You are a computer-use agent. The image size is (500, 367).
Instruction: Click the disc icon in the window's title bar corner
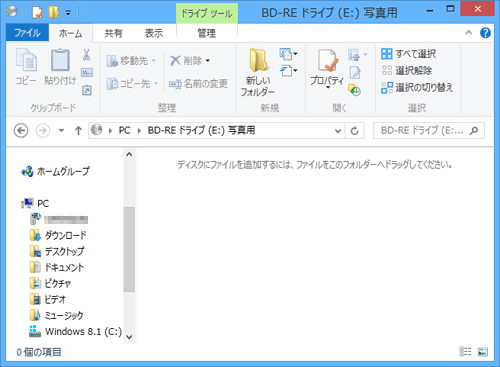coord(12,12)
